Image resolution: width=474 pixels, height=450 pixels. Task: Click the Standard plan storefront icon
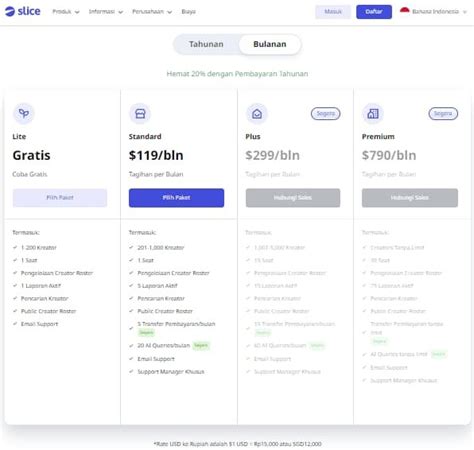(x=140, y=114)
